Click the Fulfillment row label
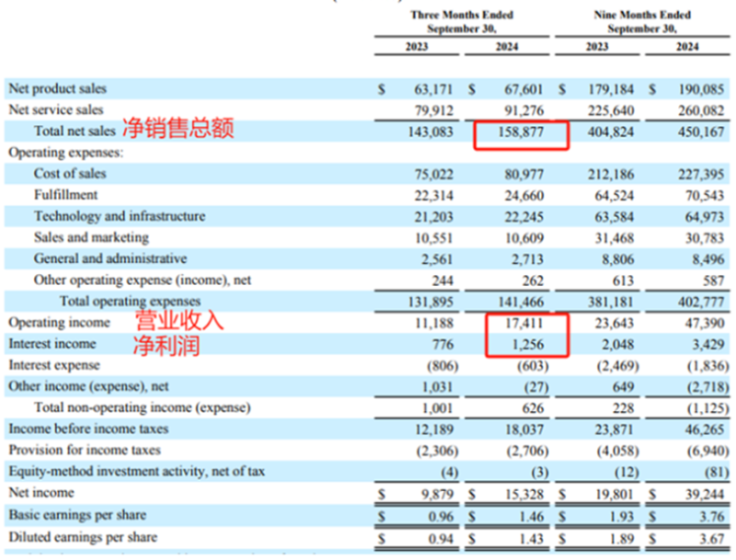This screenshot has height=560, width=736. (x=66, y=195)
